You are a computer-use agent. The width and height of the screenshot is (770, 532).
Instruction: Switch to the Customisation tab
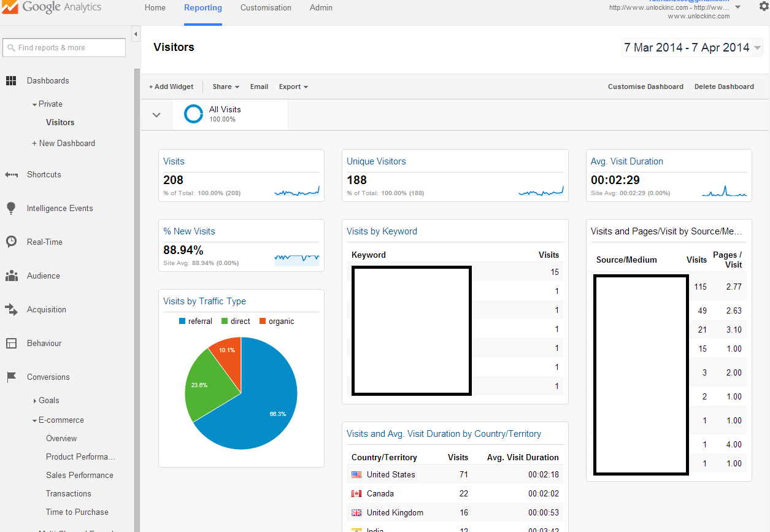(266, 8)
